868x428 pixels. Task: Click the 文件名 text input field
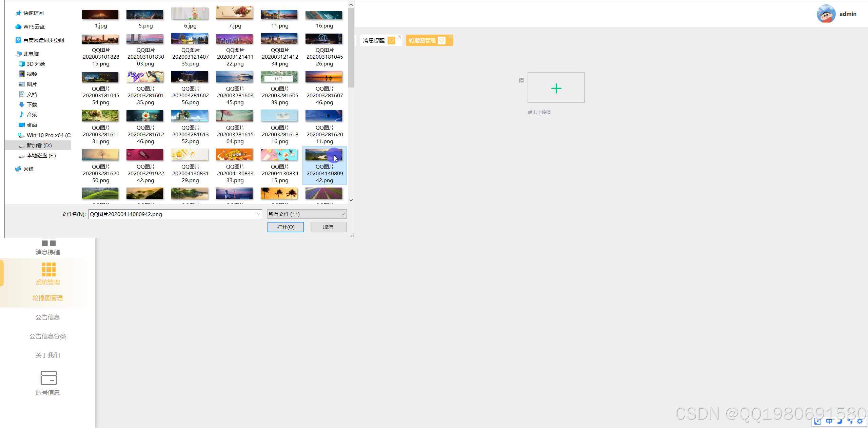(172, 214)
